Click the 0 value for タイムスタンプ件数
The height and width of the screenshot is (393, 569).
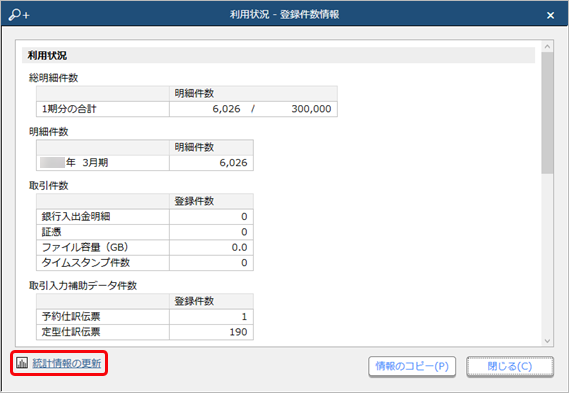tap(244, 263)
